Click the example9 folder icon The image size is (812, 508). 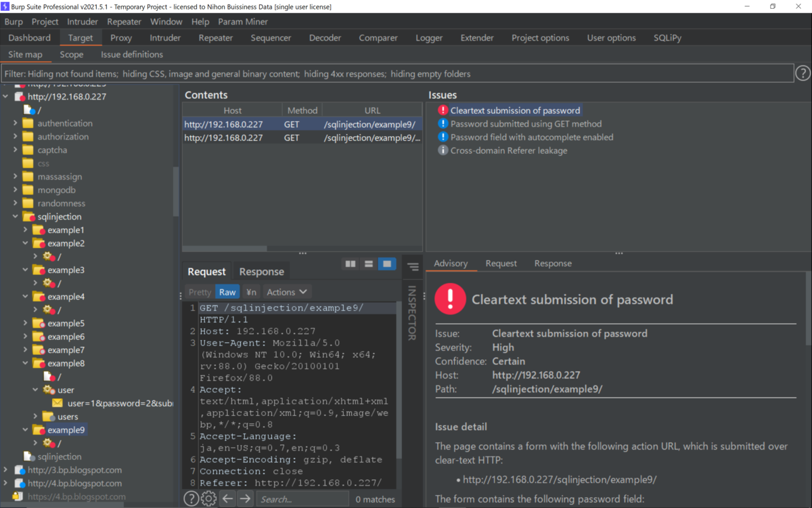pyautogui.click(x=39, y=430)
